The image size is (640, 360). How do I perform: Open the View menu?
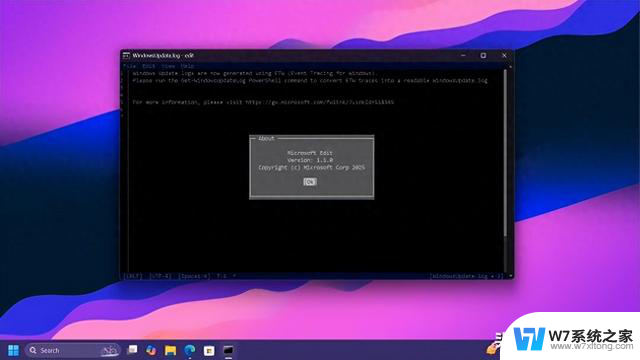168,66
